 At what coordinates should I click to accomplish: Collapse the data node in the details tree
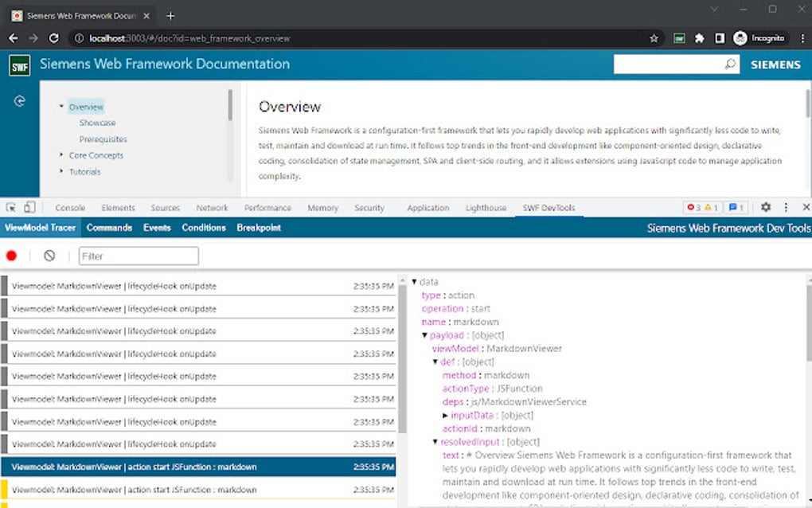tap(416, 281)
